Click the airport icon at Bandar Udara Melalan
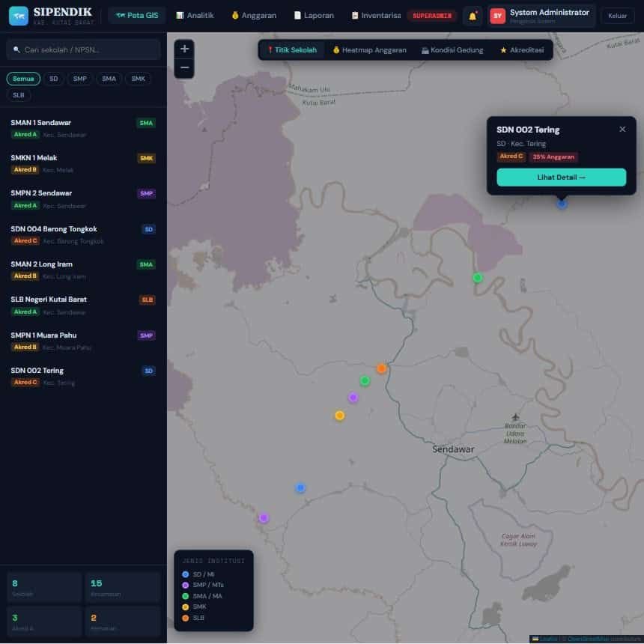The height and width of the screenshot is (644, 644). click(515, 417)
